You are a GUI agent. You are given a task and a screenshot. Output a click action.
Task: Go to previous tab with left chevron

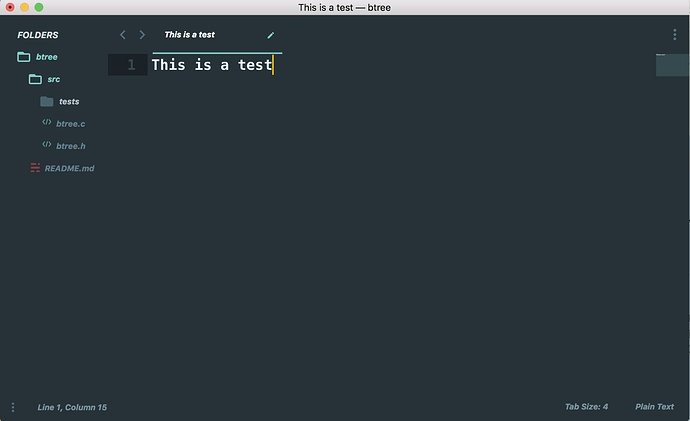click(123, 35)
